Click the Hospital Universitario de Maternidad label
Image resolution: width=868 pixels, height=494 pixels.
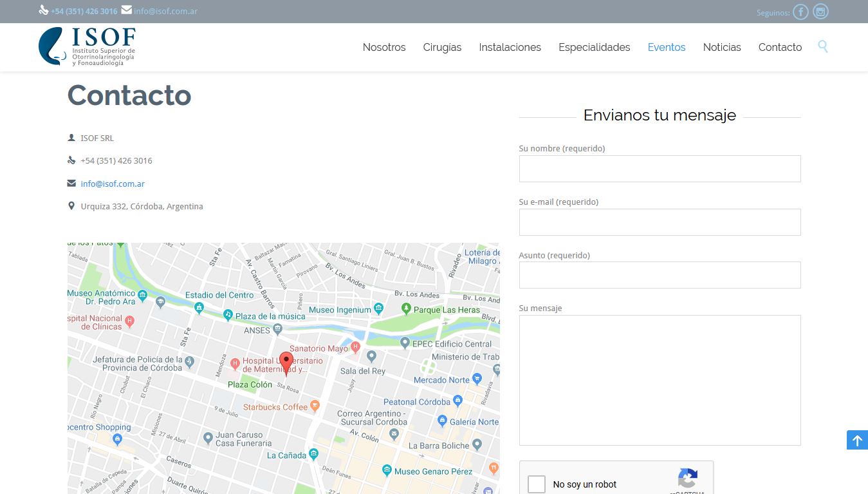click(x=282, y=366)
